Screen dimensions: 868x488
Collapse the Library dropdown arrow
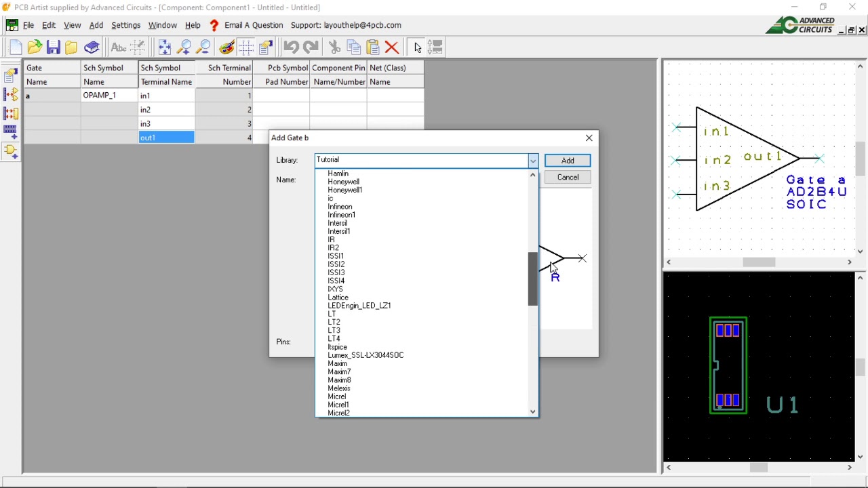click(x=533, y=161)
